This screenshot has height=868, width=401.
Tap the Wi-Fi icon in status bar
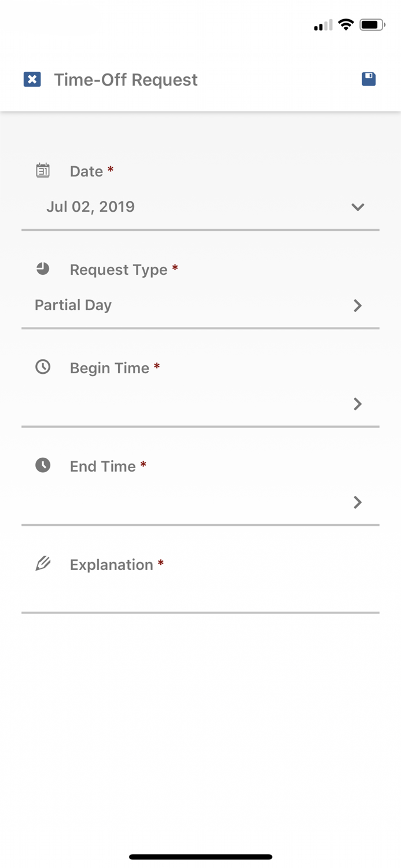tap(345, 25)
